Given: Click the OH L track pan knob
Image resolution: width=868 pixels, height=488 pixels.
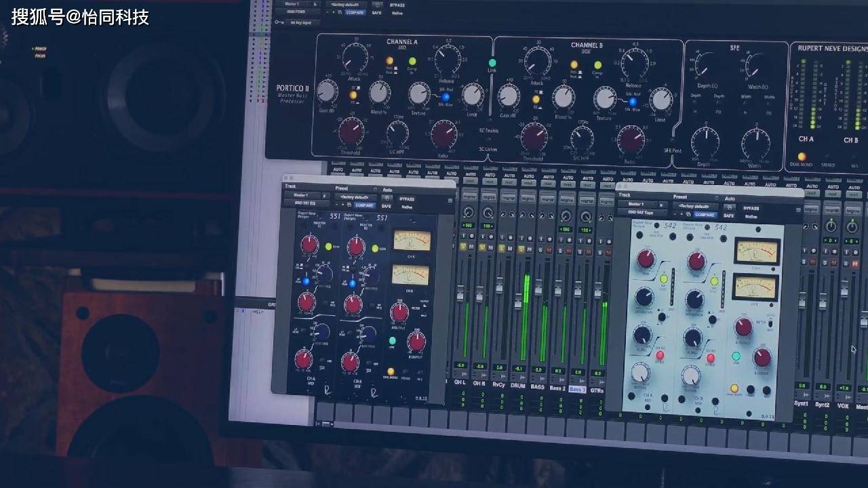Looking at the screenshot, I should pos(468,212).
